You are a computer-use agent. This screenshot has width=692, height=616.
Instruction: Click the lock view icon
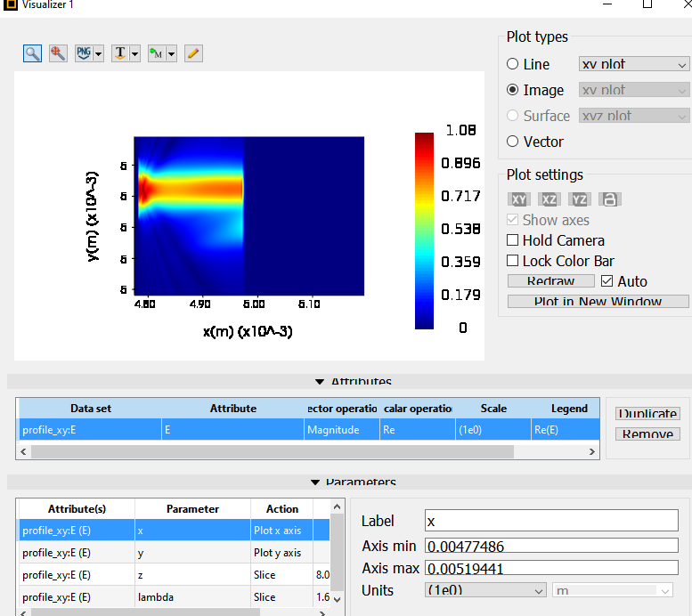610,199
